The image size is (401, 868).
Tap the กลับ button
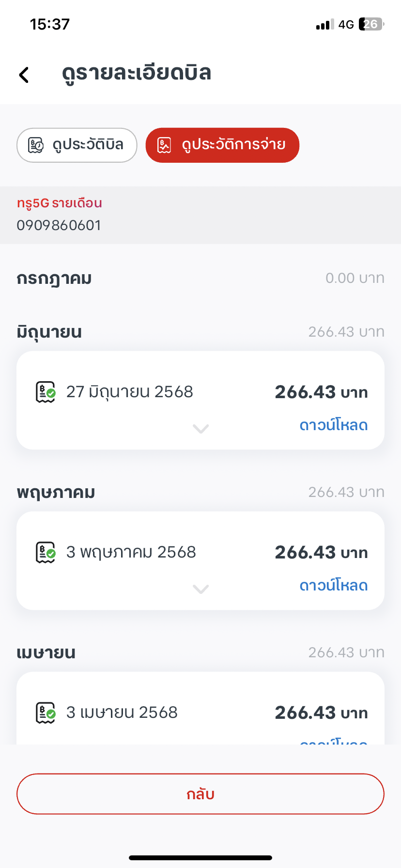(200, 794)
